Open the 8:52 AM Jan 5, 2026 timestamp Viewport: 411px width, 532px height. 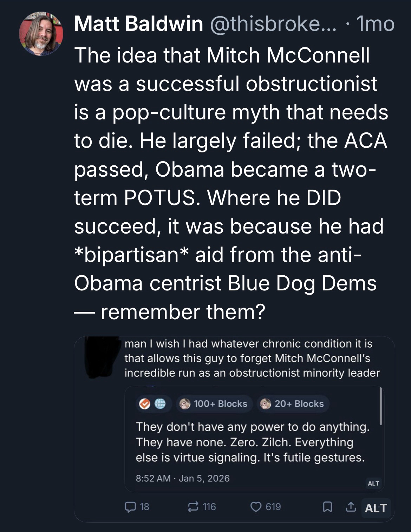pos(183,478)
